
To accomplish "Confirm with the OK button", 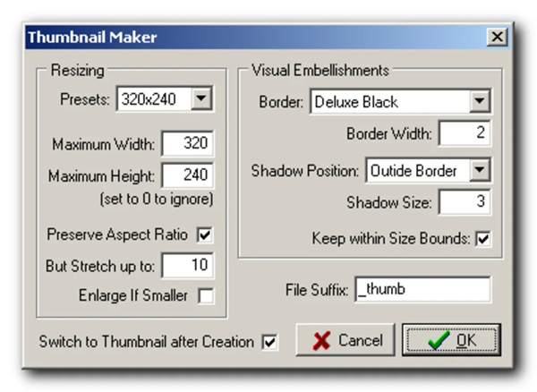I will [450, 341].
